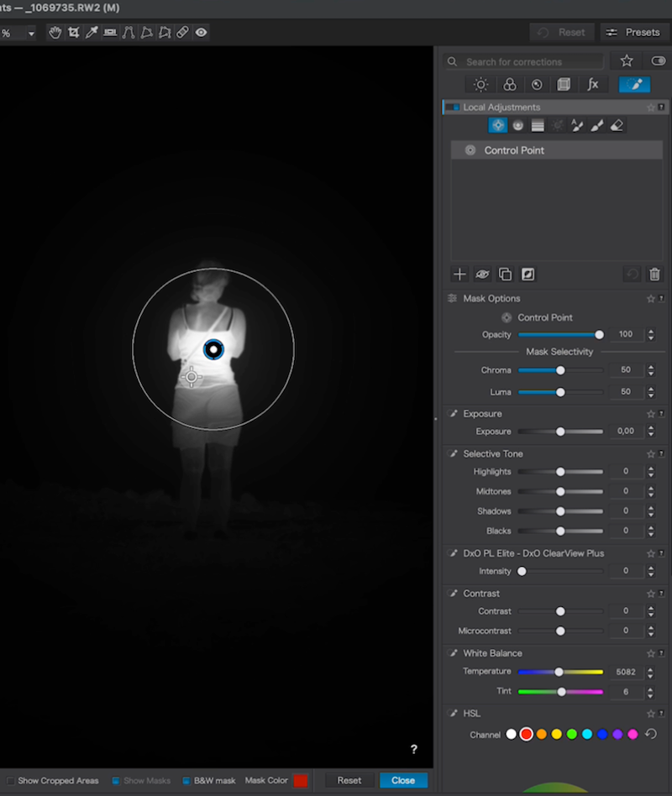
Task: Adjust the Tint slider
Action: click(560, 691)
